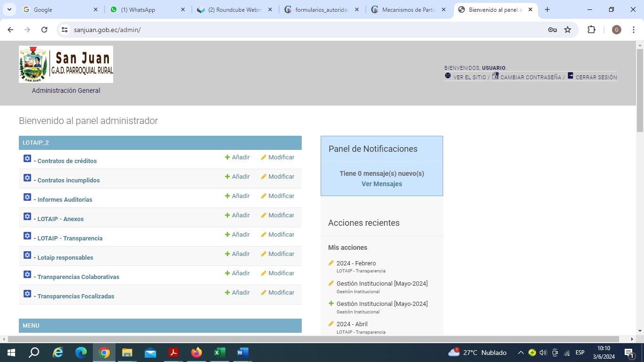
Task: Open Excel from the Windows taskbar
Action: [219, 353]
